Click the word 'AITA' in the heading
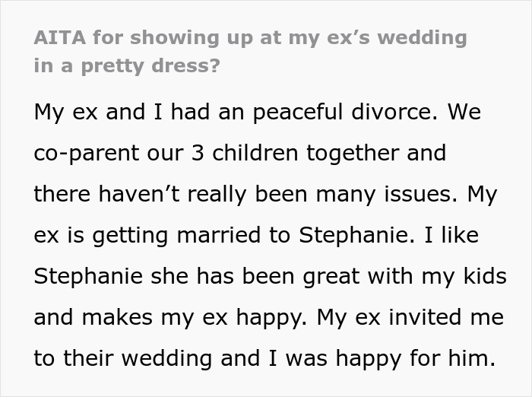This screenshot has height=397, width=532. click(x=60, y=37)
